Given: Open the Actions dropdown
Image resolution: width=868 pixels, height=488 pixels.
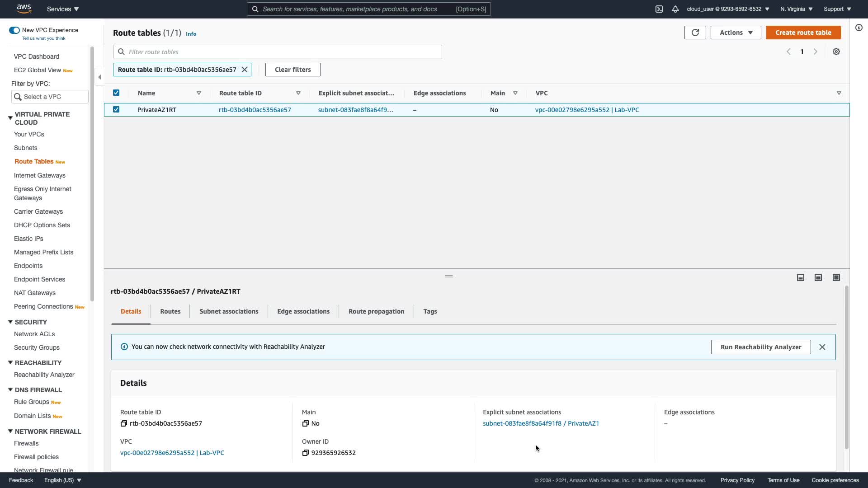Looking at the screenshot, I should coord(736,33).
